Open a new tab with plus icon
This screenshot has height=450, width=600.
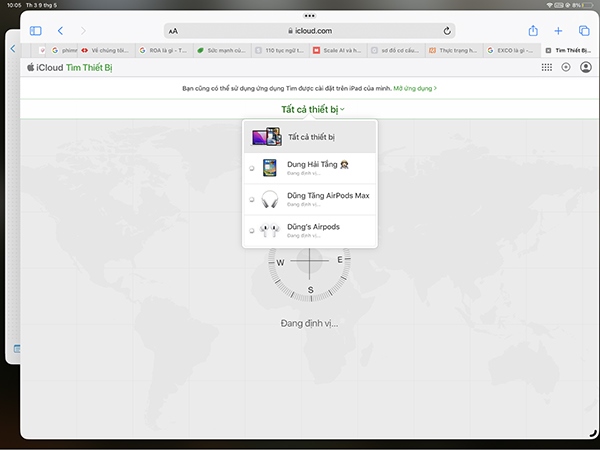559,31
